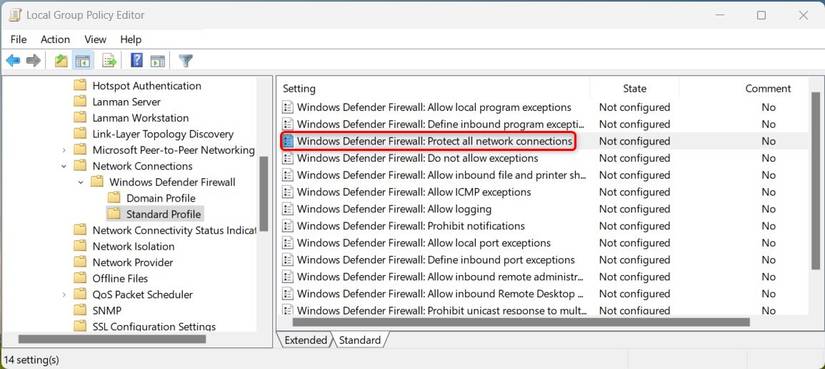Click the Domain Profile folder icon
Viewport: 825px width, 369px height.
click(x=114, y=198)
